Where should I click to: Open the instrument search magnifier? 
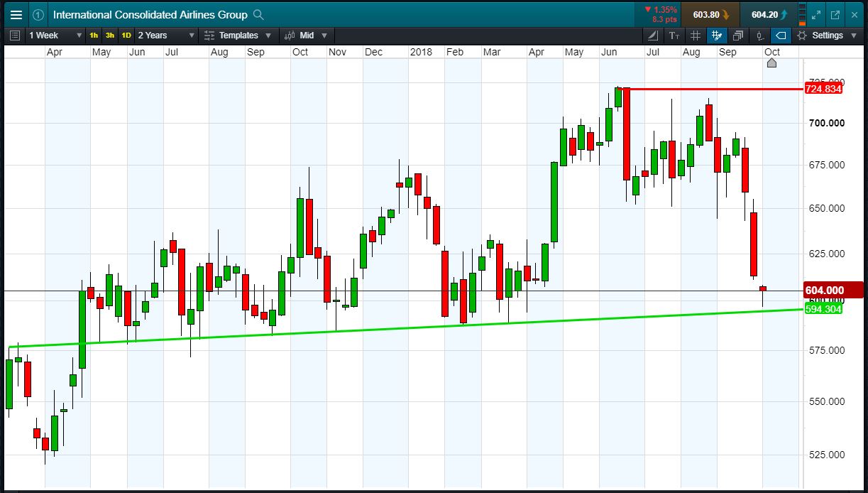point(259,14)
